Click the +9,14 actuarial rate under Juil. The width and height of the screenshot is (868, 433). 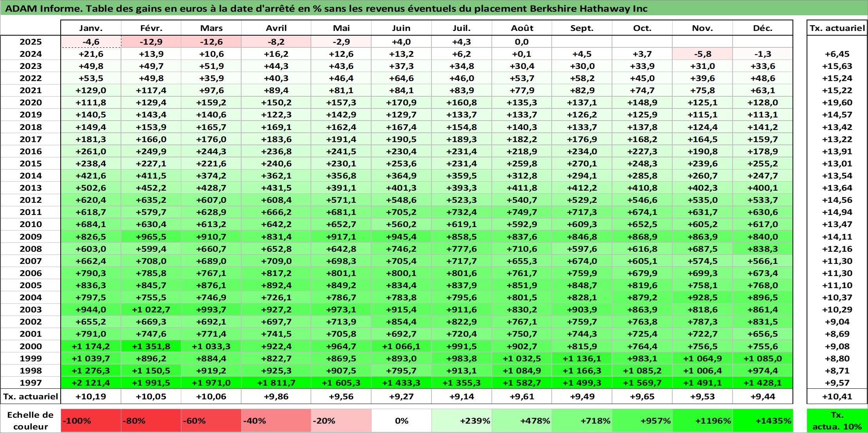(462, 397)
